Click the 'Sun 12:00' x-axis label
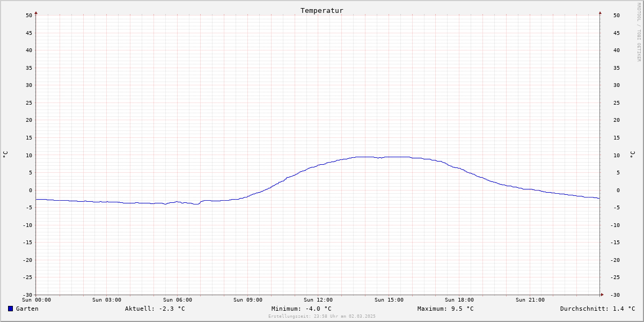 click(318, 300)
